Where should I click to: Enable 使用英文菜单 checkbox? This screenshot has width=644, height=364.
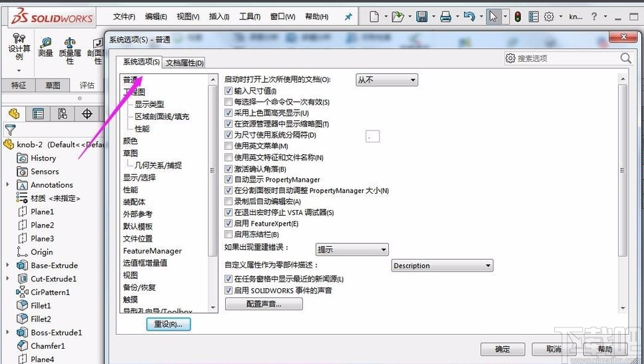point(229,146)
